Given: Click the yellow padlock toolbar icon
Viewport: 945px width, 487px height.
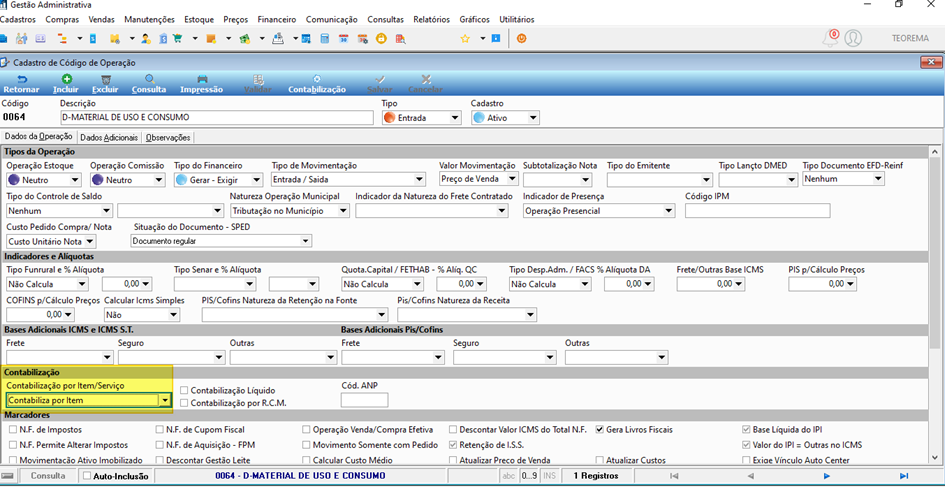Looking at the screenshot, I should coord(381,39).
